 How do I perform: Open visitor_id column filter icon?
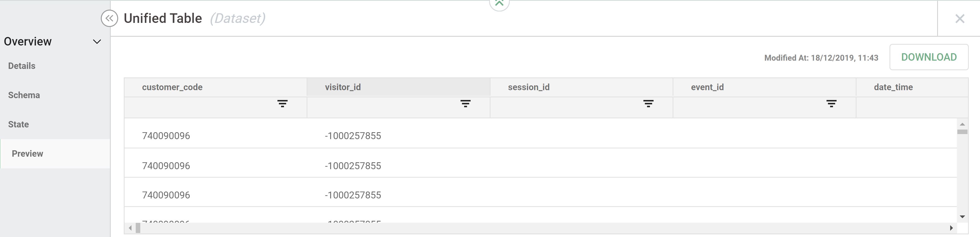pyautogui.click(x=465, y=103)
